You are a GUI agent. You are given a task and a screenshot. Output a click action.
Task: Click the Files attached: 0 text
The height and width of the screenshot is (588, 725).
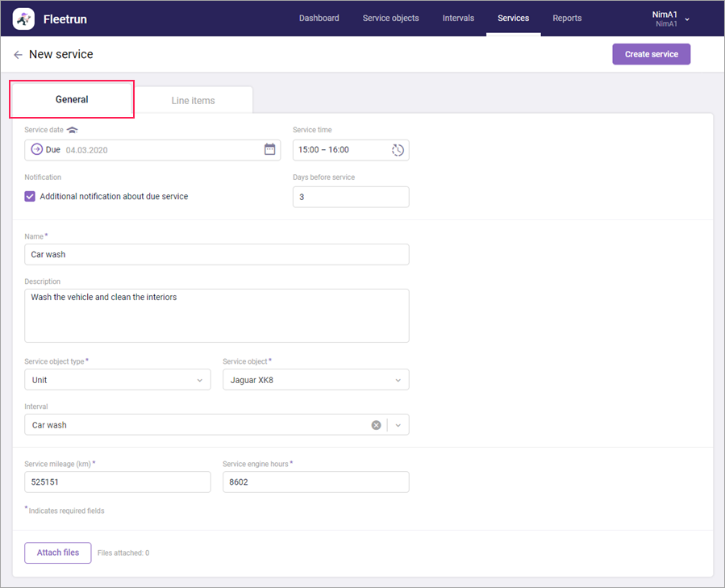[123, 553]
